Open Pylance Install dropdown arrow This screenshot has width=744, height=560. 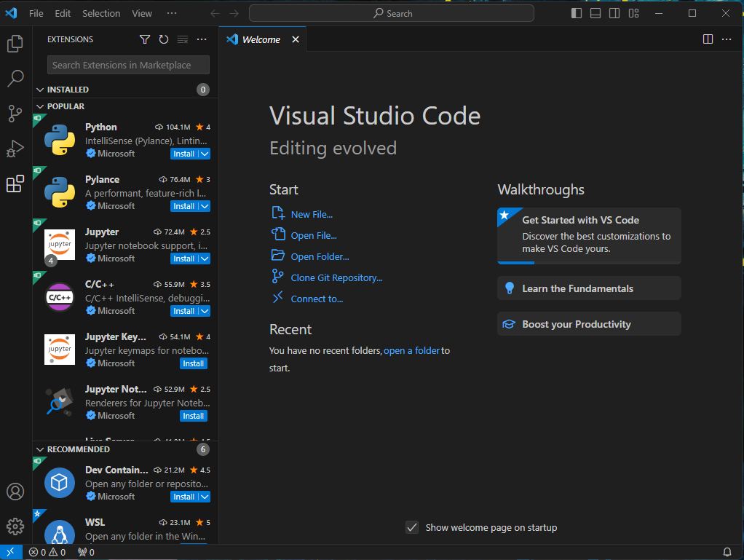coord(205,206)
